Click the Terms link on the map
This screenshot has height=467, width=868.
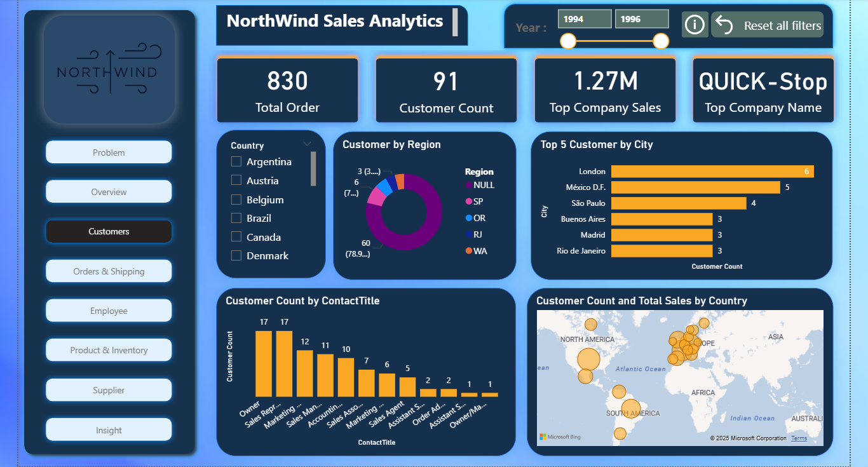[x=799, y=438]
